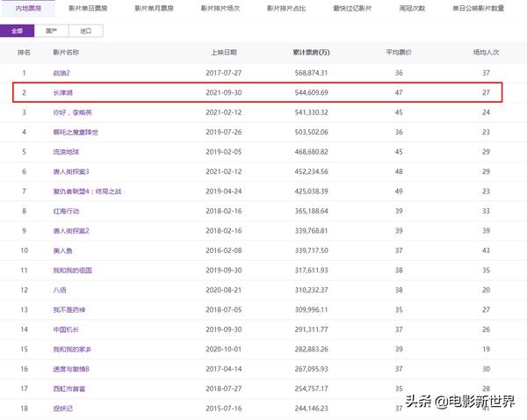Click the box office value 425,038.39
This screenshot has height=420, width=527.
click(311, 192)
